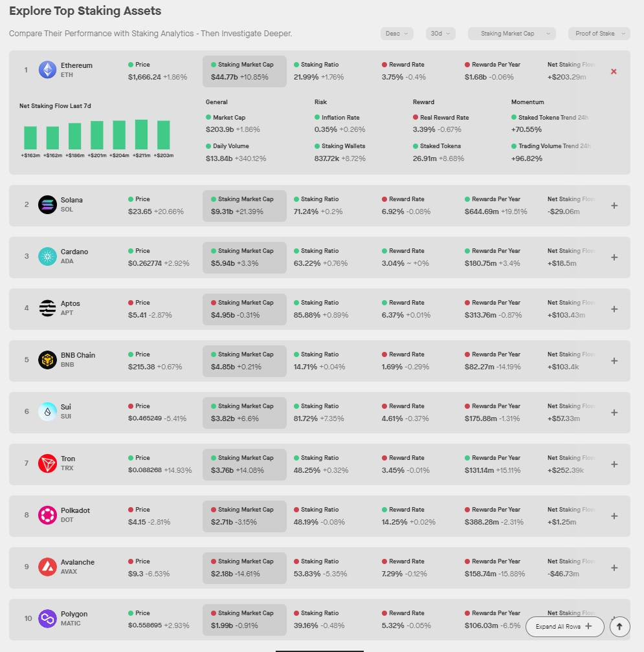This screenshot has height=652, width=644.
Task: Click Daily Volume $13.84b value
Action: pyautogui.click(x=219, y=158)
